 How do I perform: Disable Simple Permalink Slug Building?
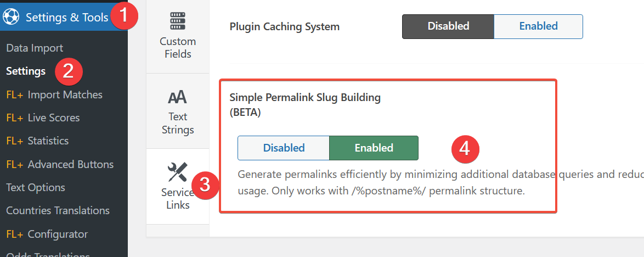tap(284, 148)
